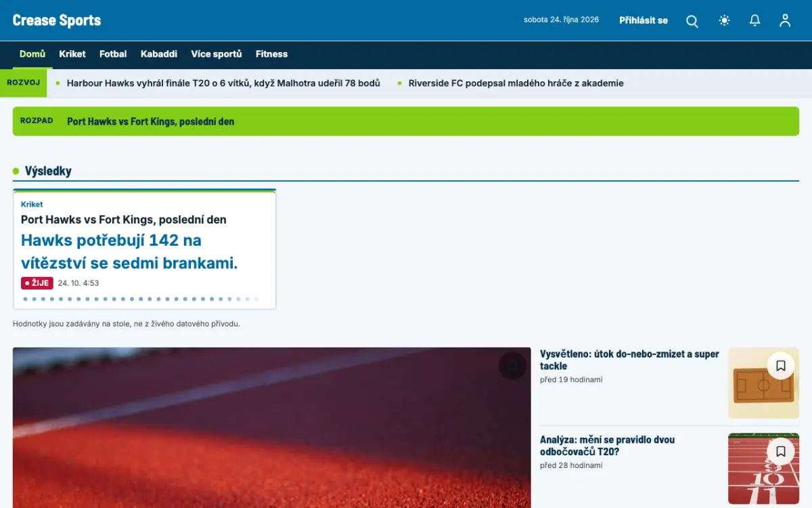Switch to the Fotbal section
Screen dimensions: 812x508
click(113, 54)
